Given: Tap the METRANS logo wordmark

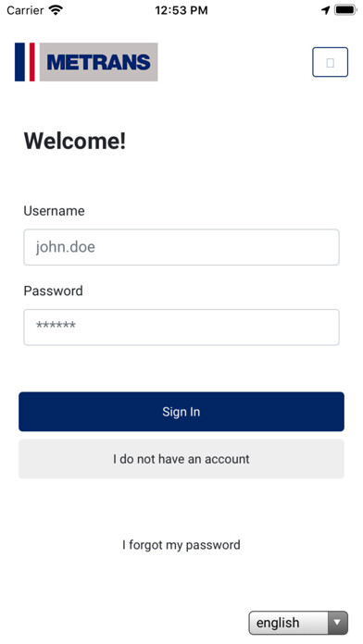Looking at the screenshot, I should click(x=99, y=62).
